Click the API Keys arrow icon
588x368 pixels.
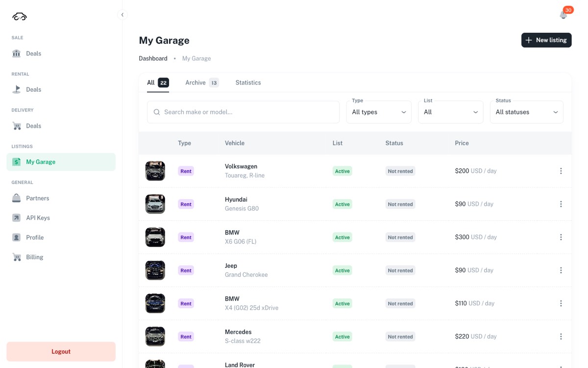click(17, 218)
